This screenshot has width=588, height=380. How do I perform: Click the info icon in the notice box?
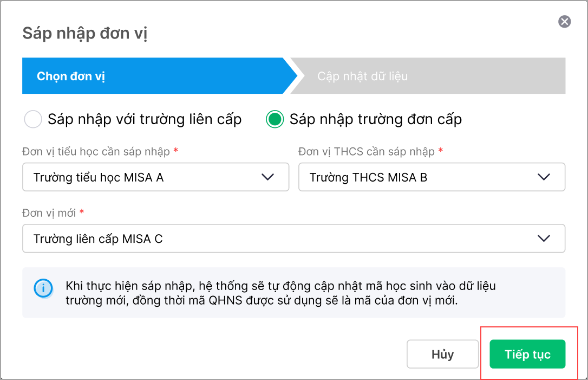[x=43, y=288]
